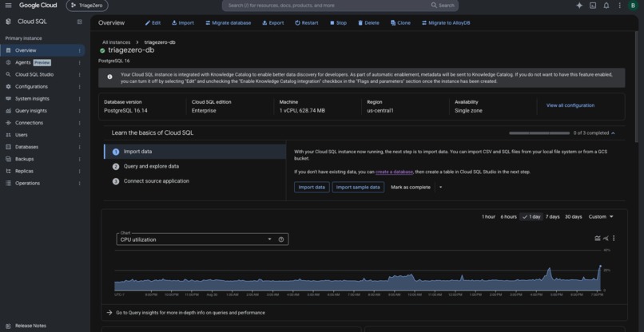The image size is (644, 332).
Task: Click the Import data outlined button
Action: coord(312,187)
